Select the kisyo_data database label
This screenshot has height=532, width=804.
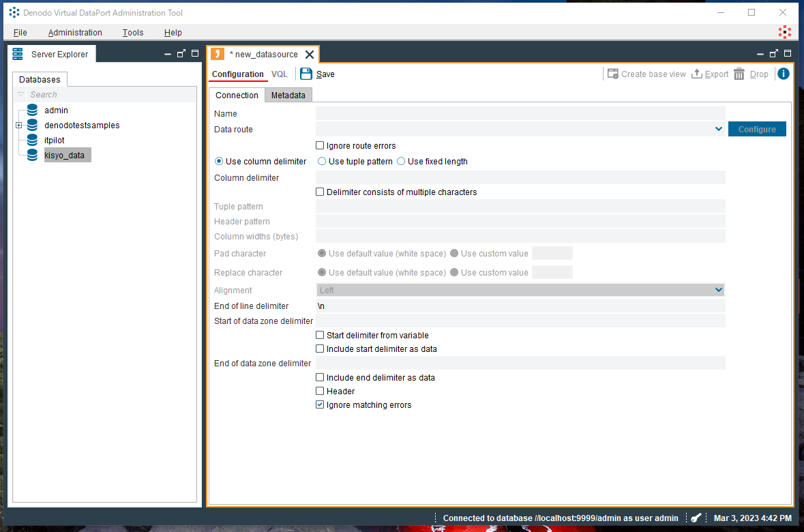65,155
